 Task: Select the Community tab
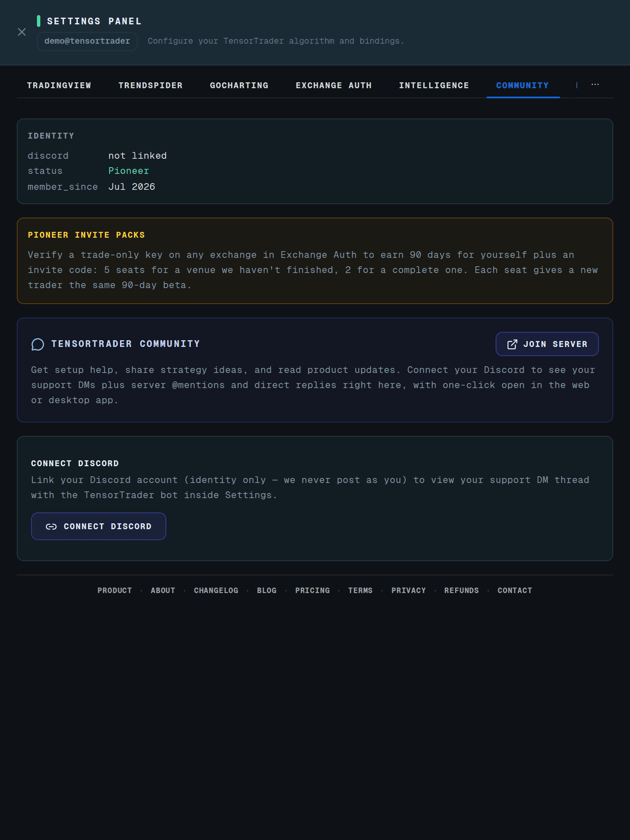coord(523,86)
